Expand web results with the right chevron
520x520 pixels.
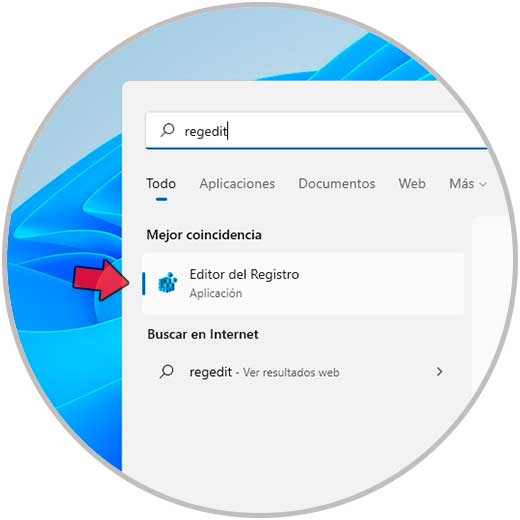click(439, 371)
